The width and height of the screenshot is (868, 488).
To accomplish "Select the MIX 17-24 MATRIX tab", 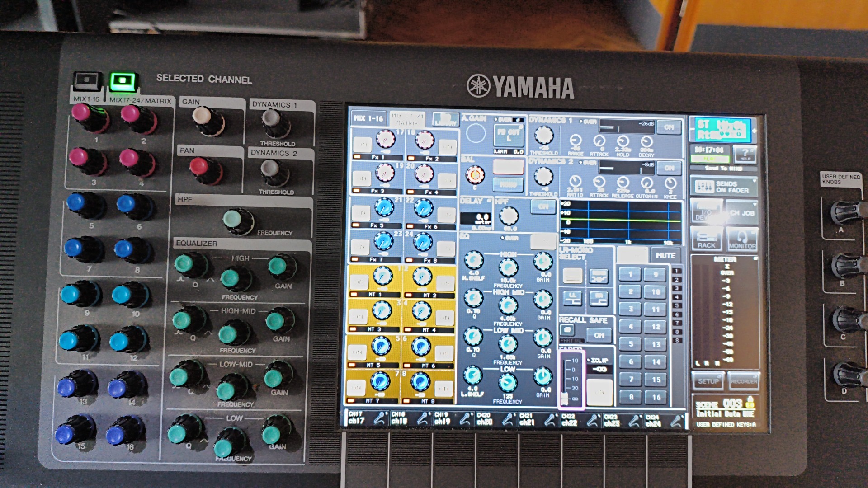I will (407, 119).
